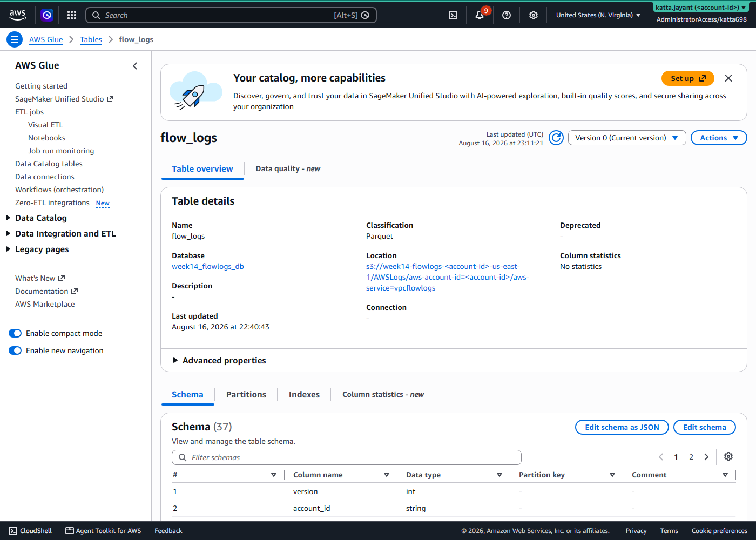Image resolution: width=756 pixels, height=540 pixels.
Task: Select the Partitions tab
Action: (246, 395)
